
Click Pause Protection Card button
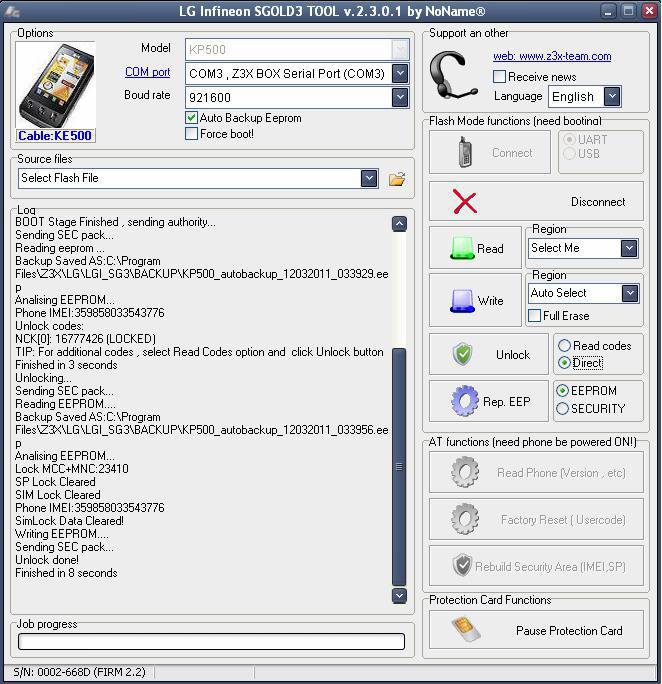pos(536,629)
